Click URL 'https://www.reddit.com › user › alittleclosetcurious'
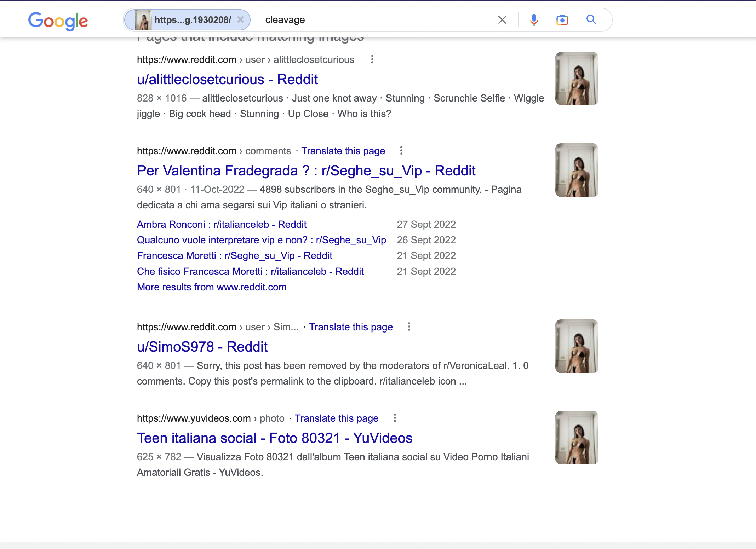Viewport: 756px width, 549px height. click(x=246, y=59)
